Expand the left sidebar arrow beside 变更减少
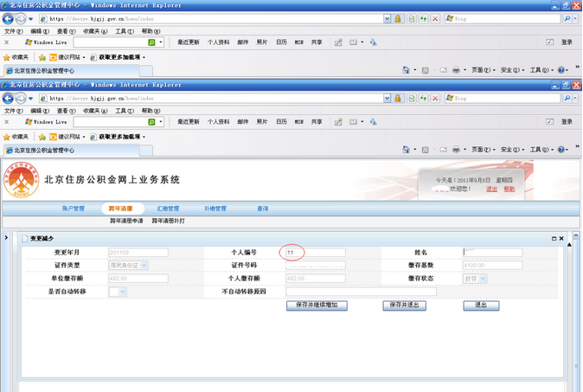The image size is (583, 392). point(7,237)
